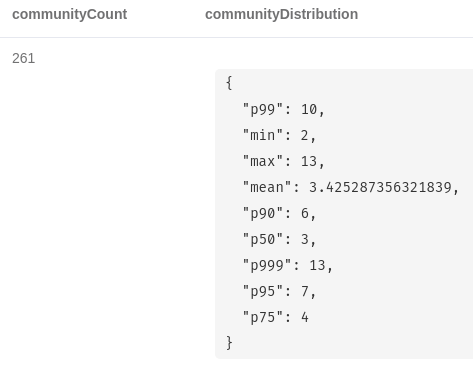The height and width of the screenshot is (386, 473).
Task: Click the "max" key in distribution
Action: click(263, 161)
